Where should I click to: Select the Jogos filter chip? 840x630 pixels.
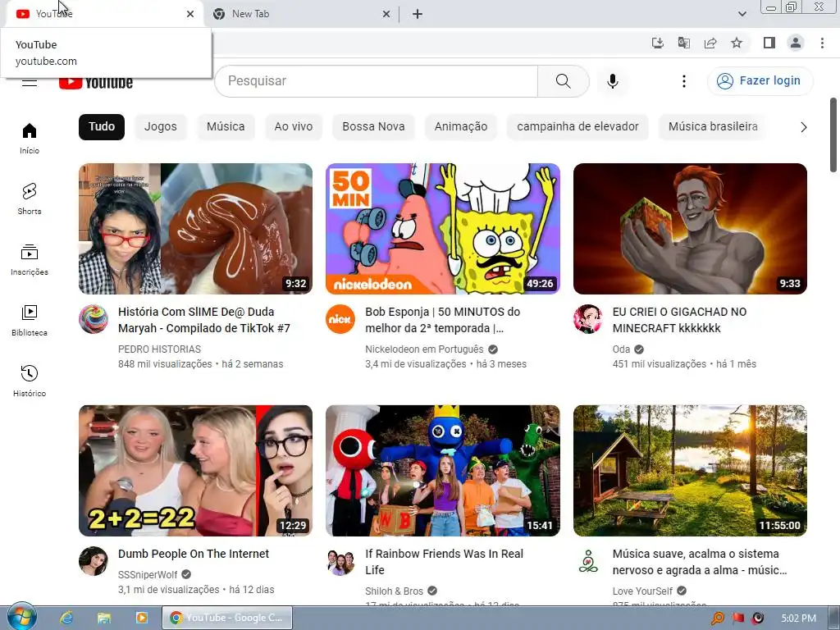(x=160, y=127)
